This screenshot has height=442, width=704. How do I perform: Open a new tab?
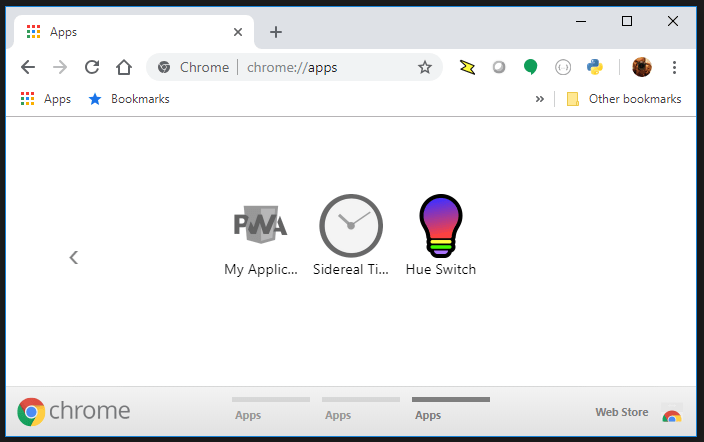276,32
